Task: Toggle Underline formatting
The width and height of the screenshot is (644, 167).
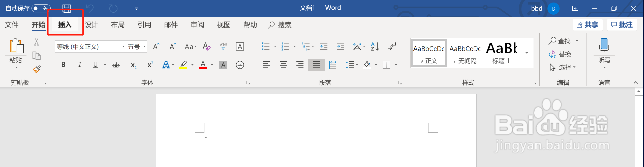Action: 95,65
